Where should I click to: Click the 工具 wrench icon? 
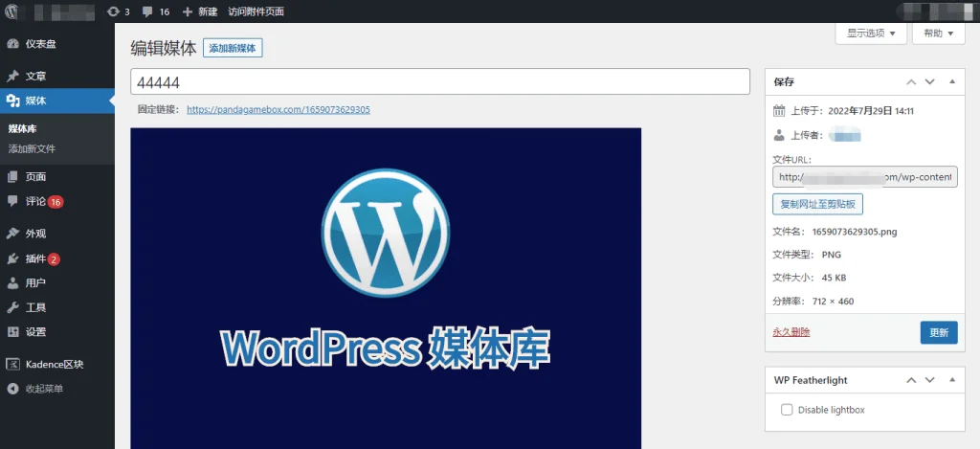point(12,307)
